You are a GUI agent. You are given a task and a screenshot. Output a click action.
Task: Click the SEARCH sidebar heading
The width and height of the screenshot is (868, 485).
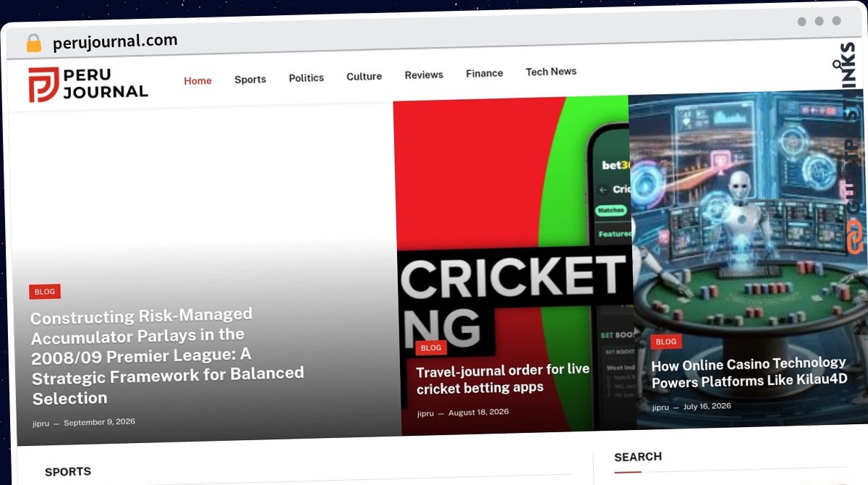point(638,457)
